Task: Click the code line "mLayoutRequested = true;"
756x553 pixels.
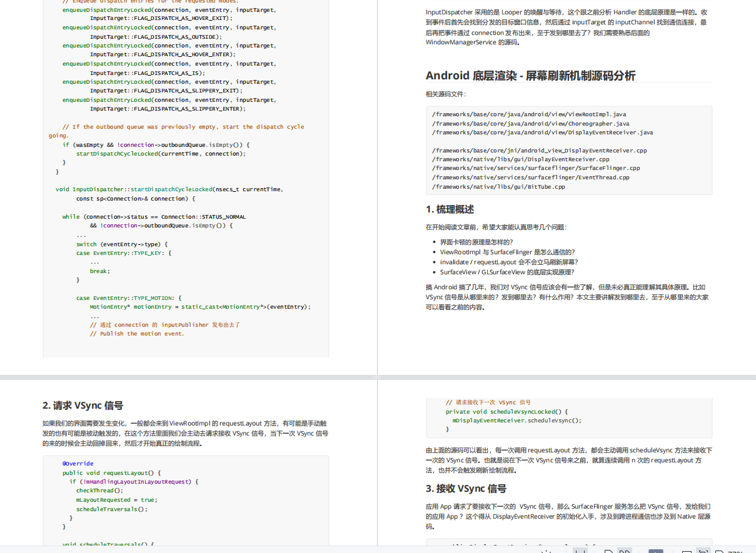Action: [x=117, y=500]
